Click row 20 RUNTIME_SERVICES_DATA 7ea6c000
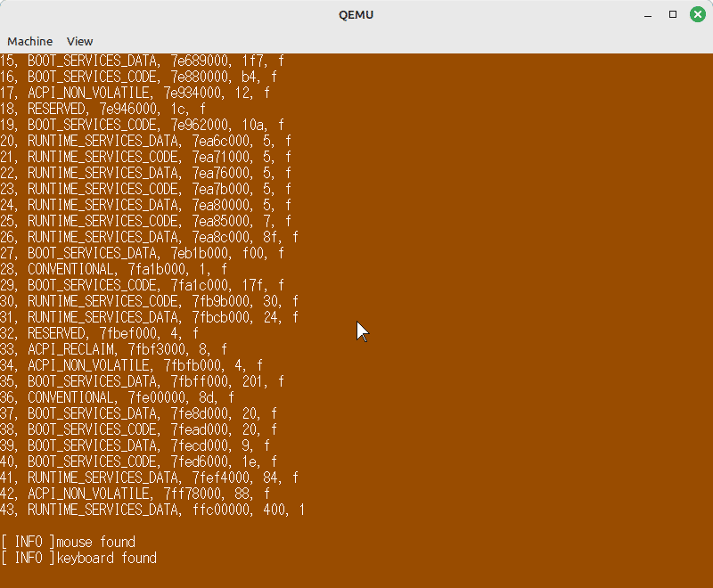Screen dimensions: 713x588 click(x=145, y=142)
